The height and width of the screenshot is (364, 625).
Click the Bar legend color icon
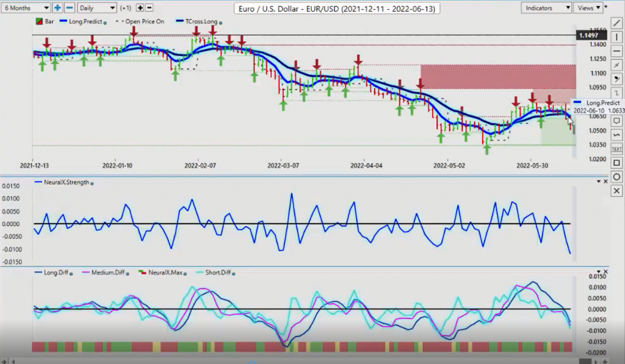tap(39, 21)
